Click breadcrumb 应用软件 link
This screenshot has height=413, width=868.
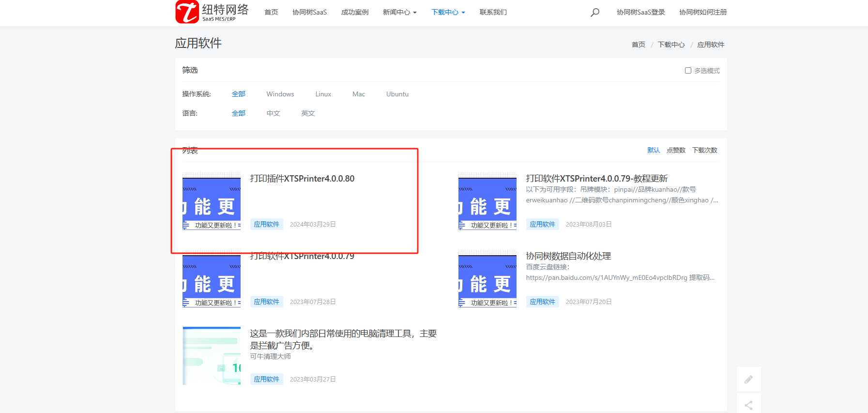711,45
